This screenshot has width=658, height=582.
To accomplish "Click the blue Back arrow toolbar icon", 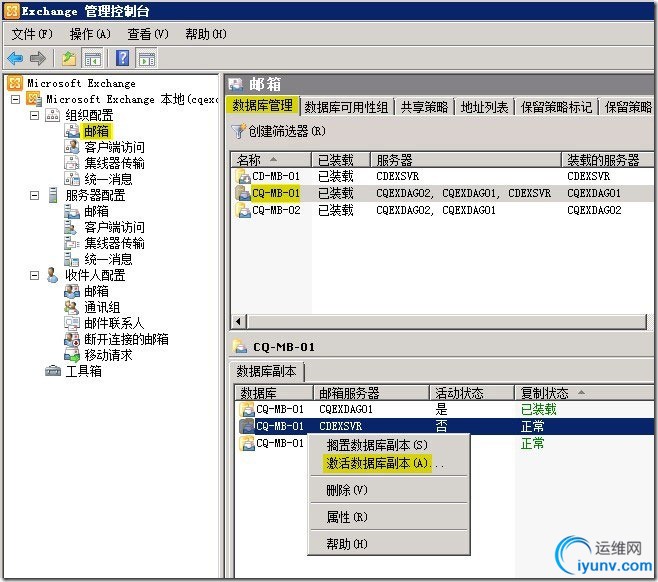I will point(15,58).
